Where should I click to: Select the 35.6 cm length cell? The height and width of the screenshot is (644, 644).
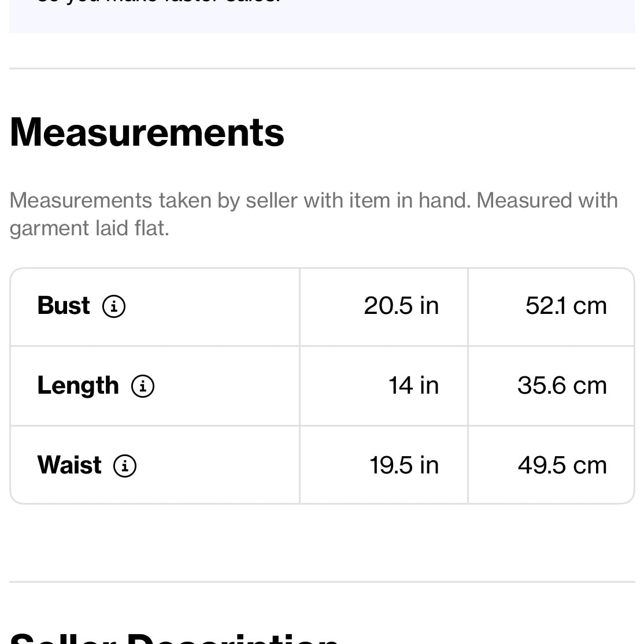(x=562, y=386)
